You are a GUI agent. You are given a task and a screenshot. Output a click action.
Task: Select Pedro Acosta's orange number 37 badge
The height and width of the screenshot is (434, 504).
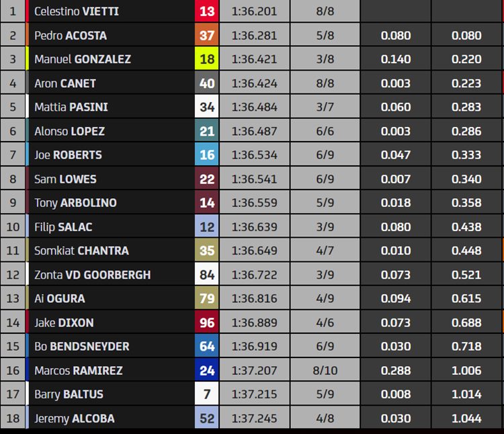[x=207, y=35]
